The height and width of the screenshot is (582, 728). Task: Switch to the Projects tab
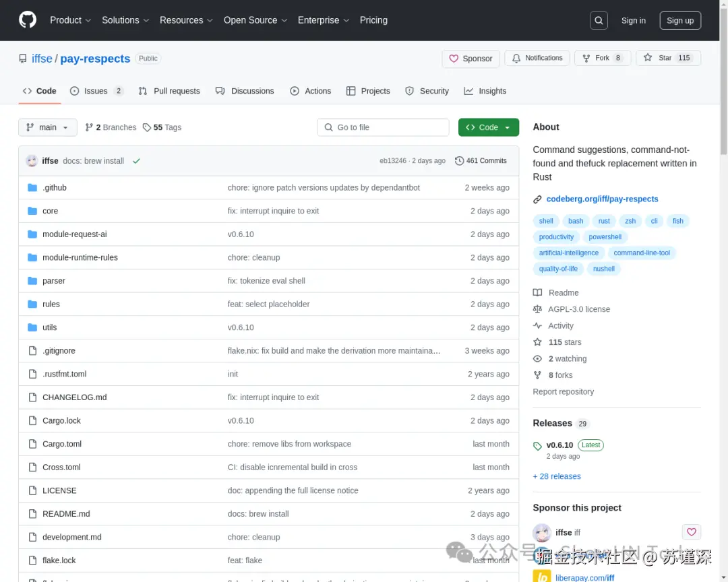(x=368, y=91)
